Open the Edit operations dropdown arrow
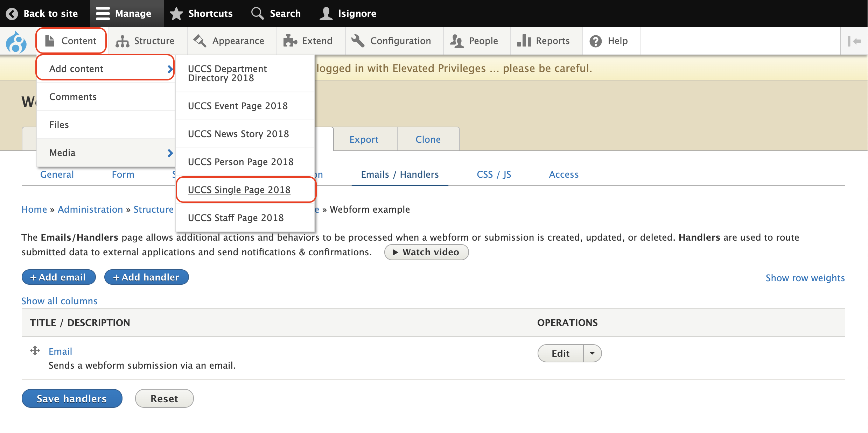Image resolution: width=868 pixels, height=433 pixels. coord(592,353)
